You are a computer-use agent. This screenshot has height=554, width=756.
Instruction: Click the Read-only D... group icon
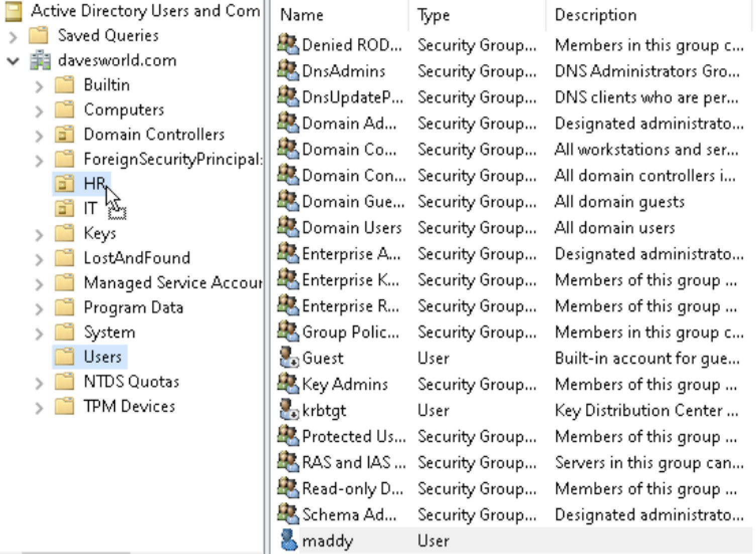(288, 488)
